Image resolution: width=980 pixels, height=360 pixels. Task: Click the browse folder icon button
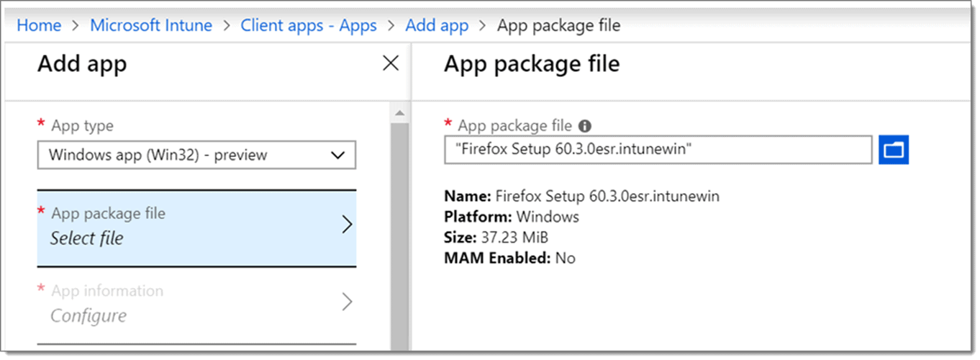[893, 150]
